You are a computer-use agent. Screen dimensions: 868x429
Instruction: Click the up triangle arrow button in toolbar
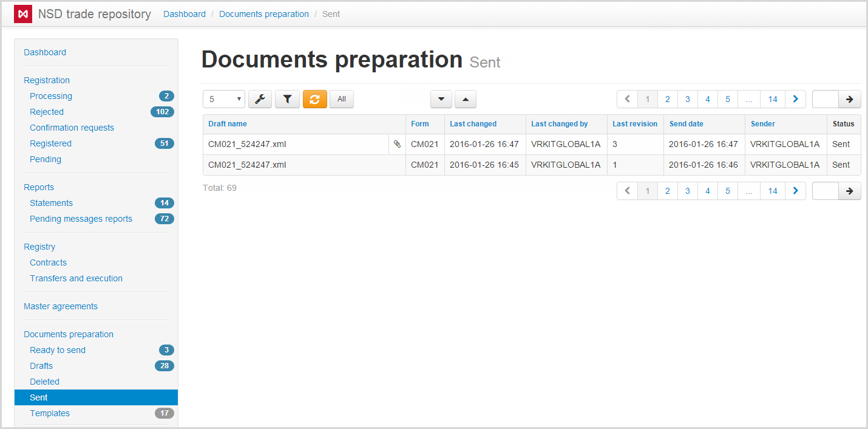coord(465,99)
